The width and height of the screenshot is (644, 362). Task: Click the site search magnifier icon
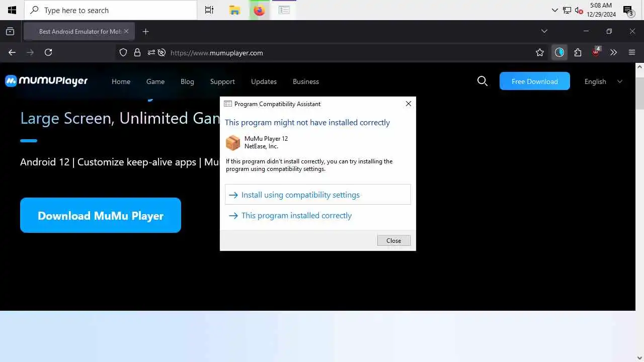tap(482, 81)
